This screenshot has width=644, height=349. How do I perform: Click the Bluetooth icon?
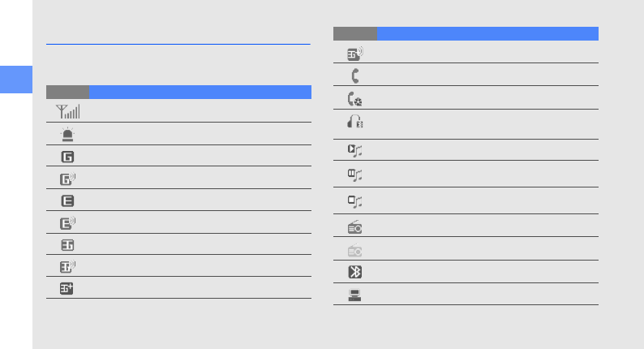pos(354,272)
